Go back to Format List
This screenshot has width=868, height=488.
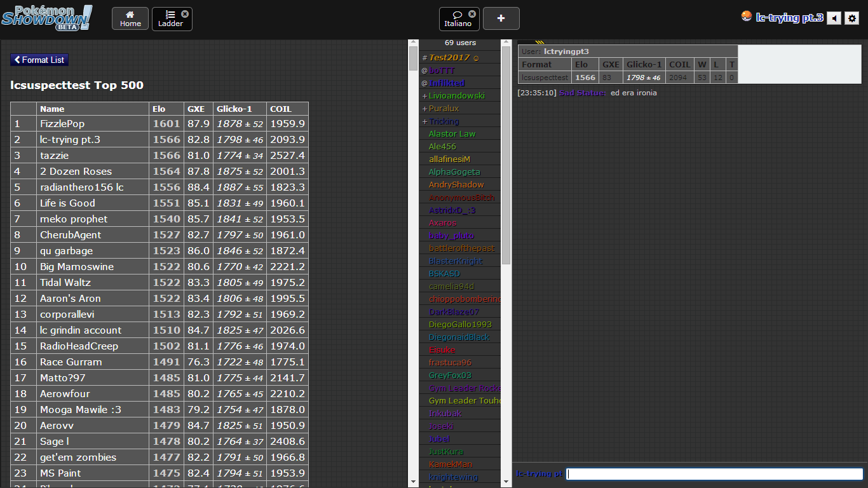[x=39, y=60]
